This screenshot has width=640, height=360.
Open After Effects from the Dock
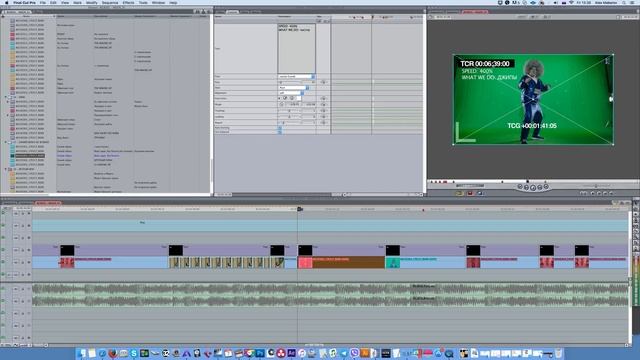tap(291, 353)
